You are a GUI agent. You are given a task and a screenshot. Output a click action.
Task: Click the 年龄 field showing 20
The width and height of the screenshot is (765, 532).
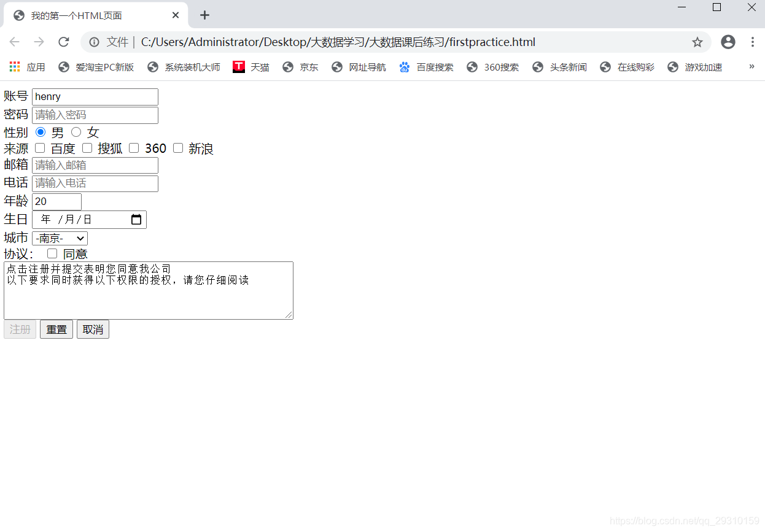point(56,202)
